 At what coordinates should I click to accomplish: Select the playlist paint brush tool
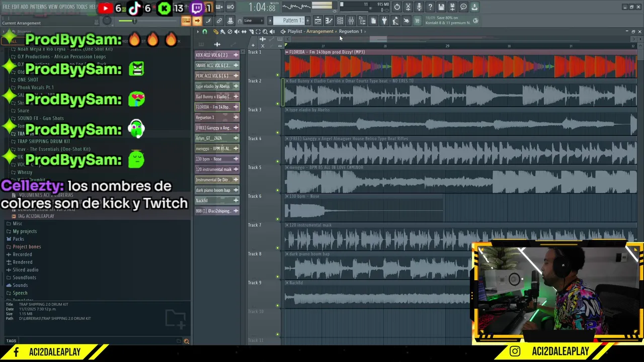click(223, 32)
